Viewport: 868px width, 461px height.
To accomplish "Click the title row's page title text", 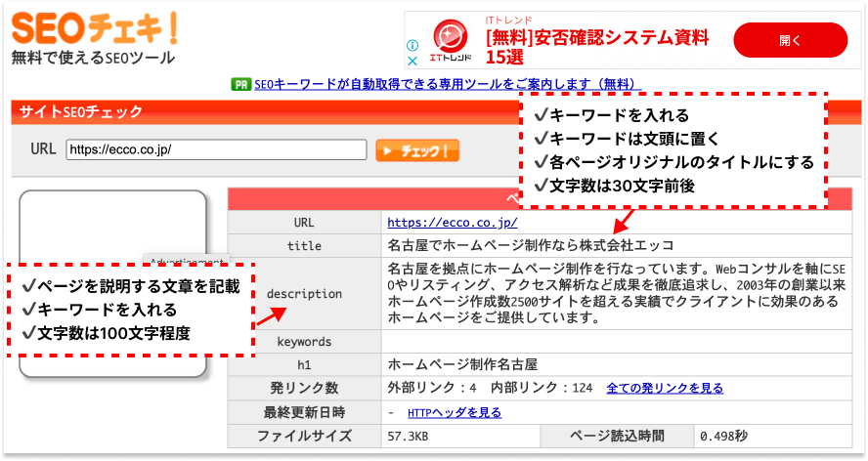I will coord(531,245).
